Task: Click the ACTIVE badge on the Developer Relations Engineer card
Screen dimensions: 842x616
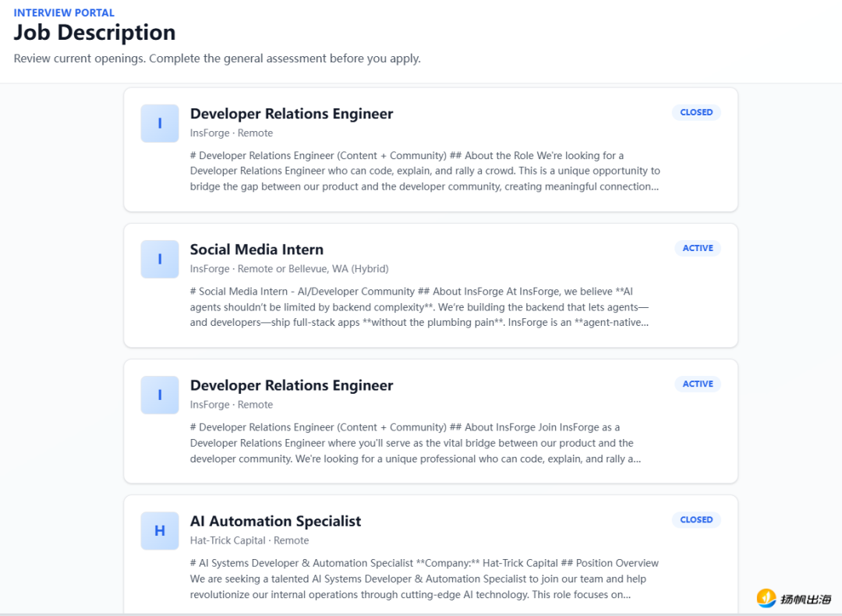Action: pyautogui.click(x=698, y=384)
